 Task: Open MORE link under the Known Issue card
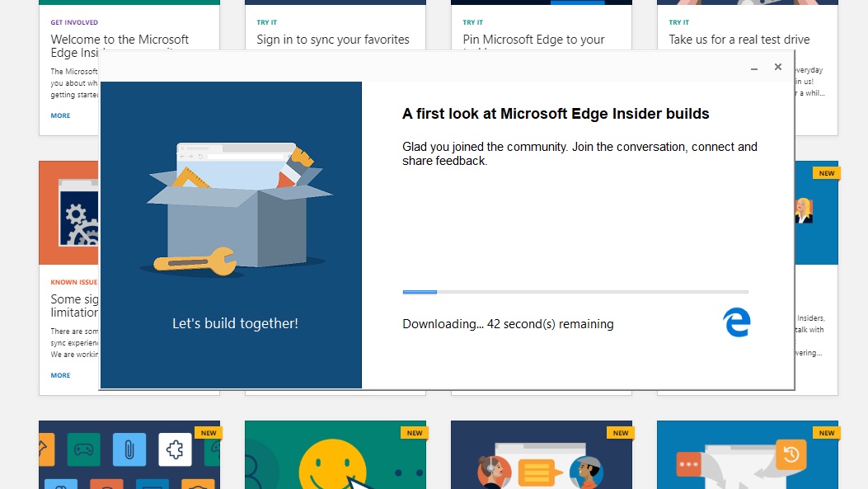60,375
